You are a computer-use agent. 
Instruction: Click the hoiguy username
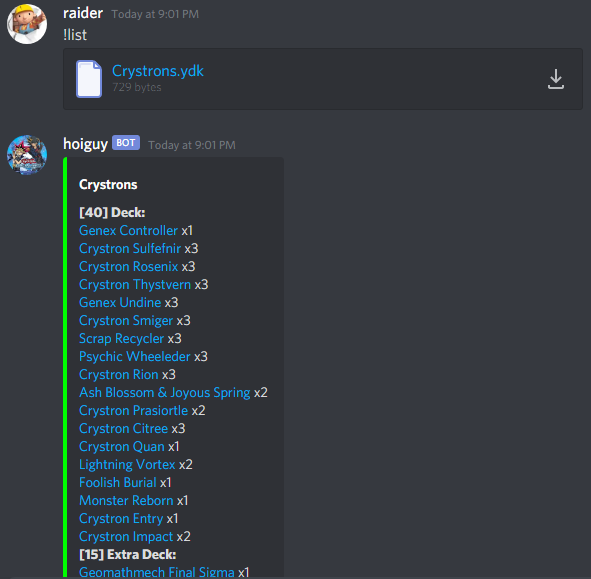coord(86,144)
